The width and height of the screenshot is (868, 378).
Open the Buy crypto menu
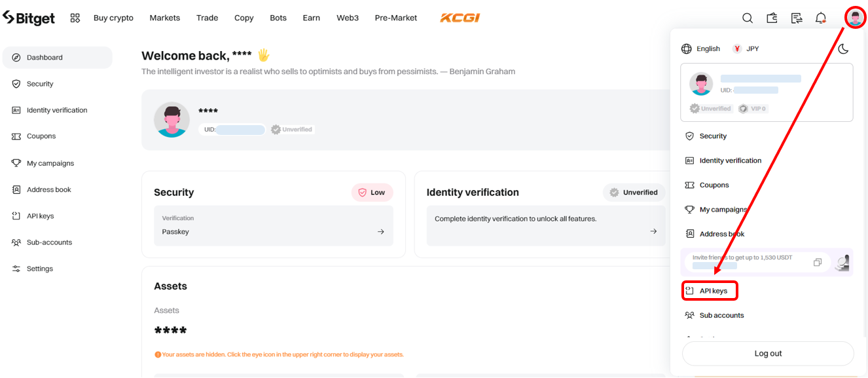point(113,18)
